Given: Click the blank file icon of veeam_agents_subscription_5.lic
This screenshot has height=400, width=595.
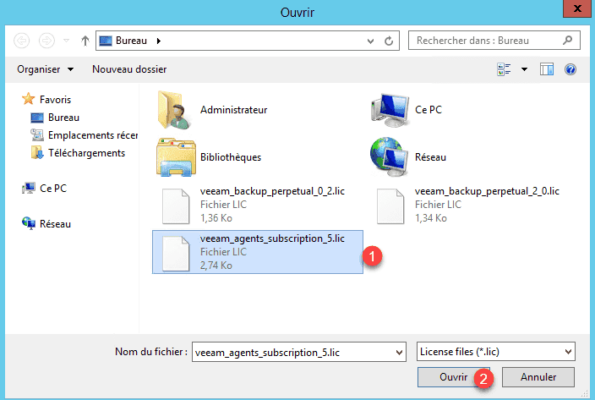Looking at the screenshot, I should point(176,254).
